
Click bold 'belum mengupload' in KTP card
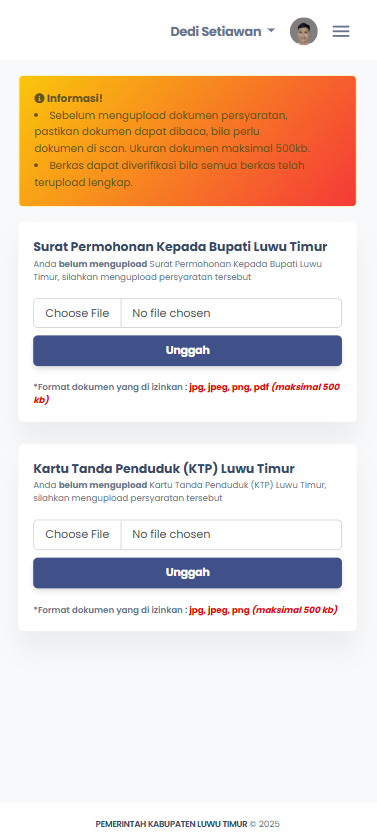coord(103,485)
